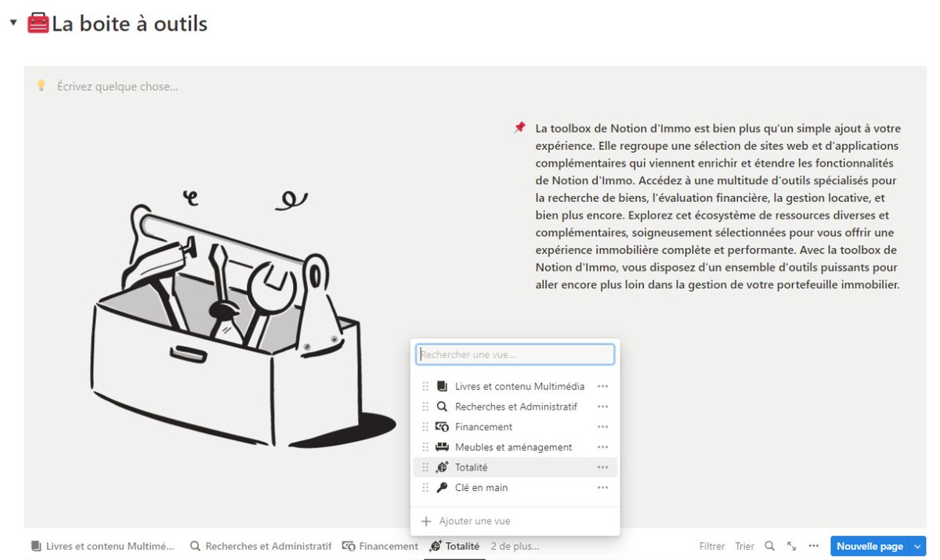This screenshot has width=940, height=560.
Task: Click drag handle of Meubles et aménagement row
Action: click(425, 447)
